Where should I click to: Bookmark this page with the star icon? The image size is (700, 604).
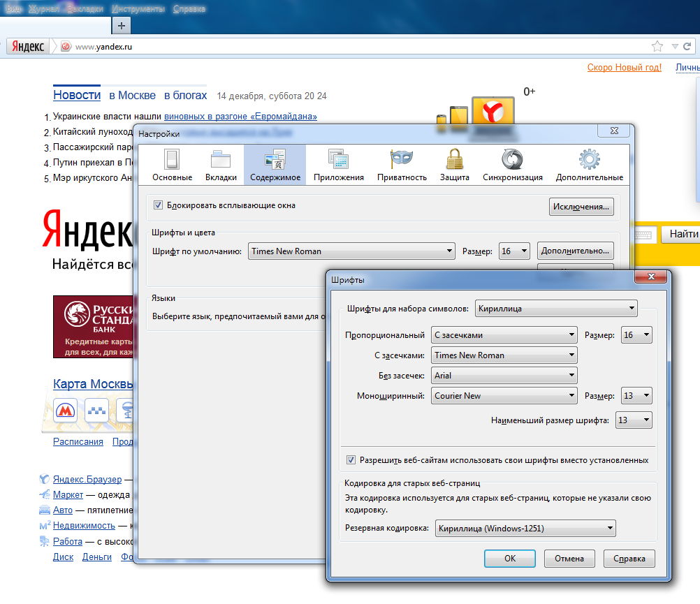[x=657, y=46]
